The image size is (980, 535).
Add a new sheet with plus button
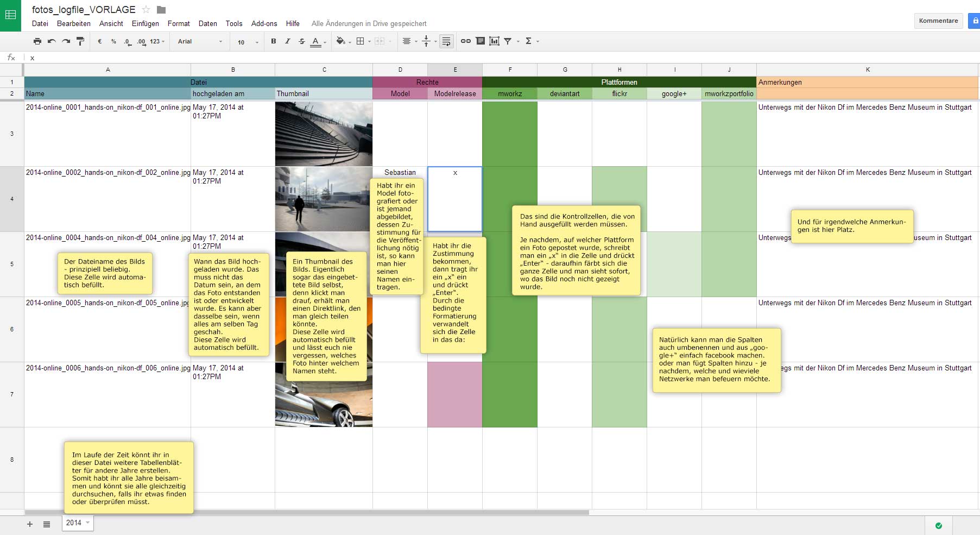[x=30, y=524]
